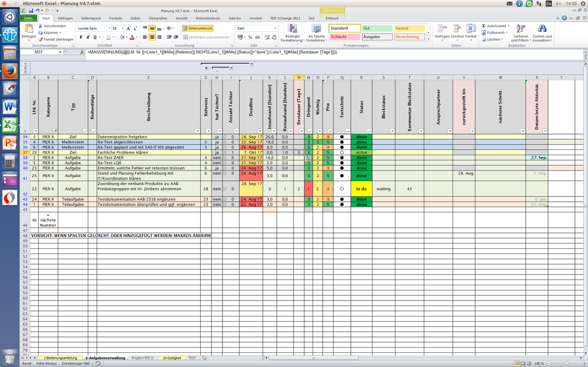
Task: Open filter dropdown of Beschreibung column
Action: 197,131
